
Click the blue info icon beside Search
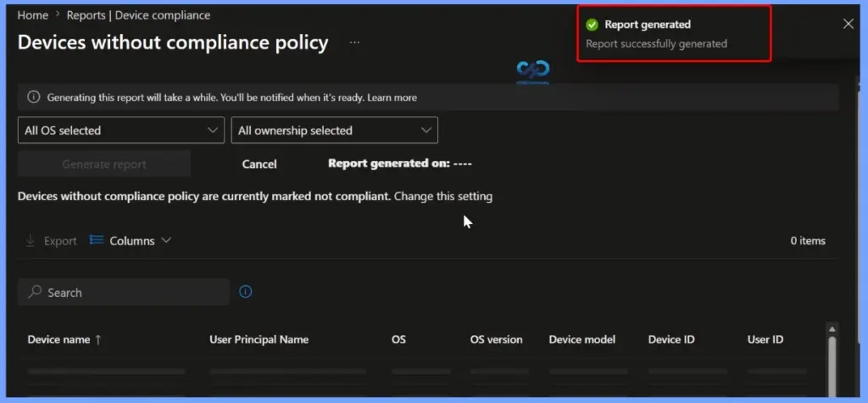coord(245,292)
